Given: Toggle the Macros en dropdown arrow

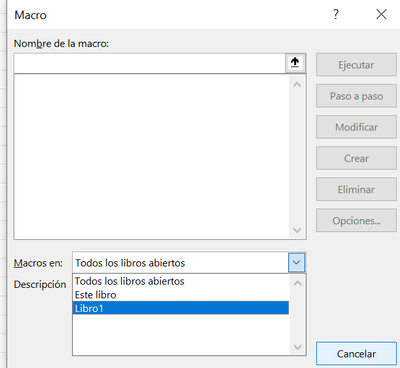Looking at the screenshot, I should [296, 263].
